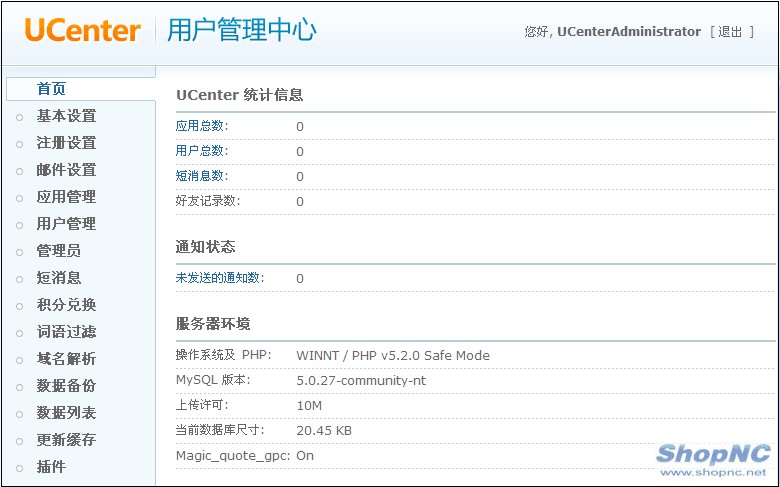Click the 5.0.27-community-nt MySQL version value
Viewport: 780px width, 487px height.
[361, 381]
